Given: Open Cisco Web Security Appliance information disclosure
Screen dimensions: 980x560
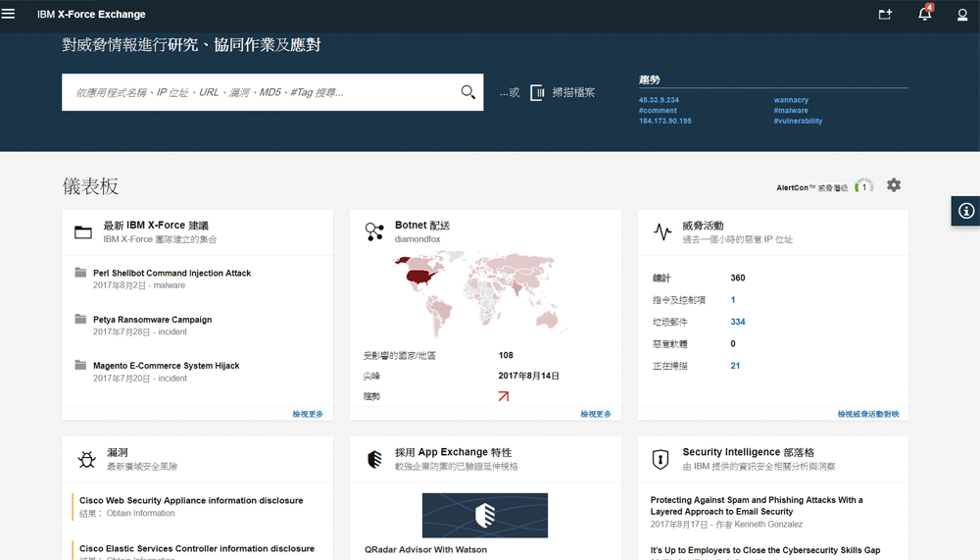Looking at the screenshot, I should (191, 500).
